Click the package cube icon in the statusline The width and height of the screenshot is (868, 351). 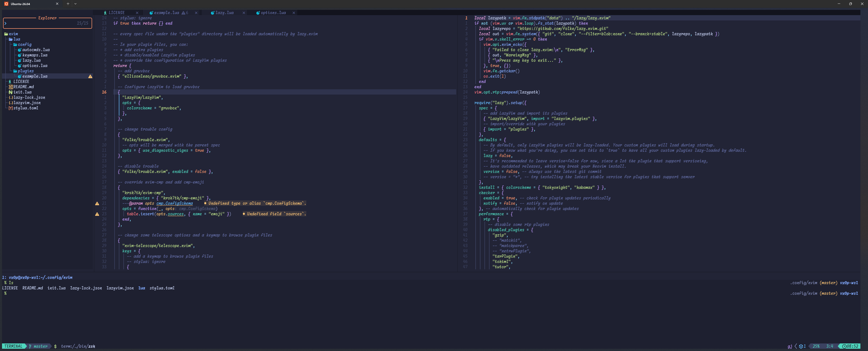click(x=801, y=346)
